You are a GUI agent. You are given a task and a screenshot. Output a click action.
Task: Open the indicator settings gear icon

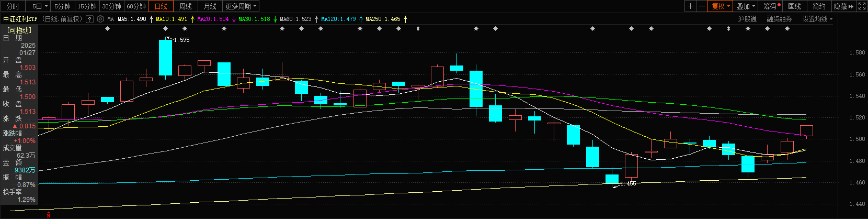point(100,19)
